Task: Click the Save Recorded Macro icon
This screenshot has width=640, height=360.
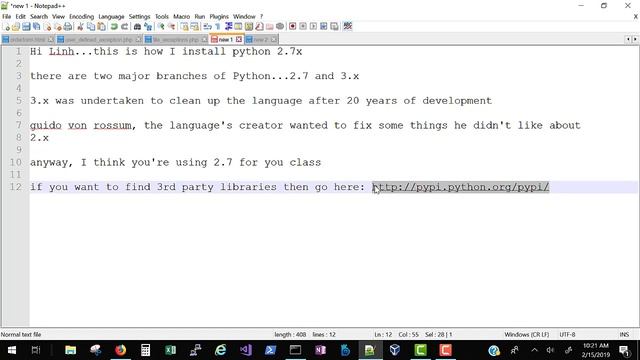Action: click(334, 27)
